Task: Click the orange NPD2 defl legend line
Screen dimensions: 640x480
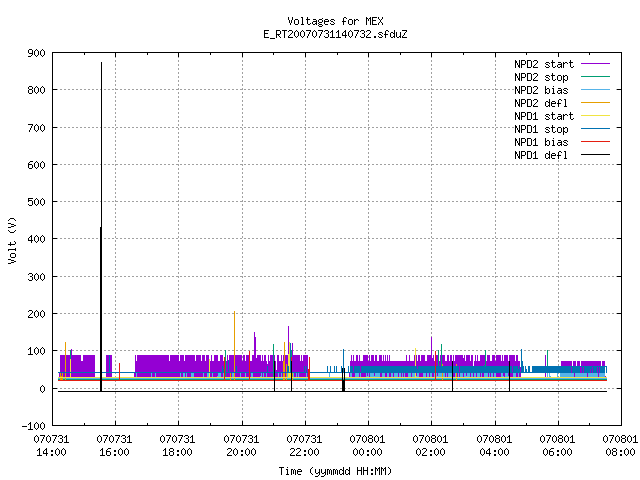Action: 595,102
